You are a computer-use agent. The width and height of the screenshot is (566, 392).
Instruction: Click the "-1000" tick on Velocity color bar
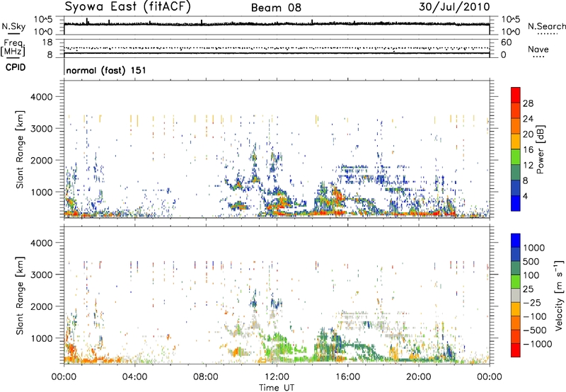click(x=538, y=344)
